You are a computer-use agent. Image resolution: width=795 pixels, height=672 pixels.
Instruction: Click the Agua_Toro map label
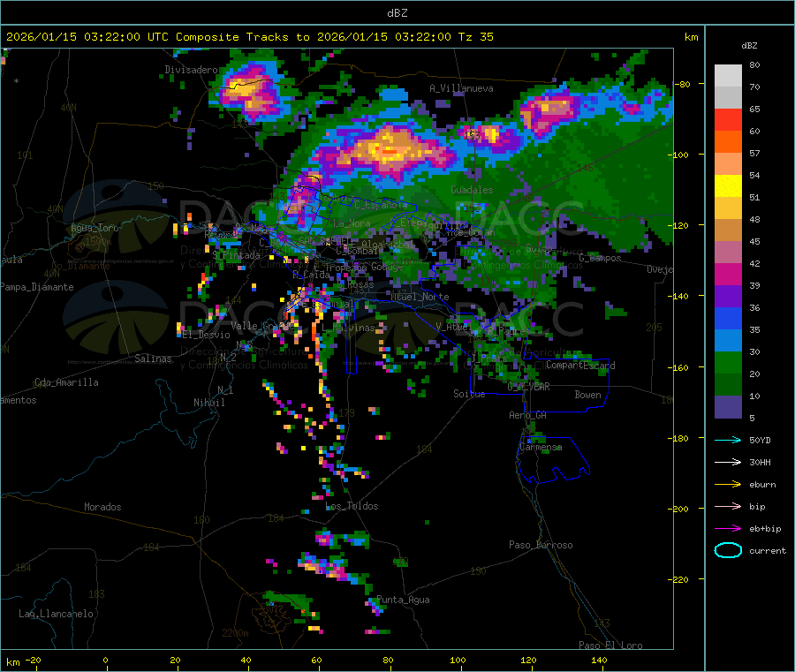point(95,228)
